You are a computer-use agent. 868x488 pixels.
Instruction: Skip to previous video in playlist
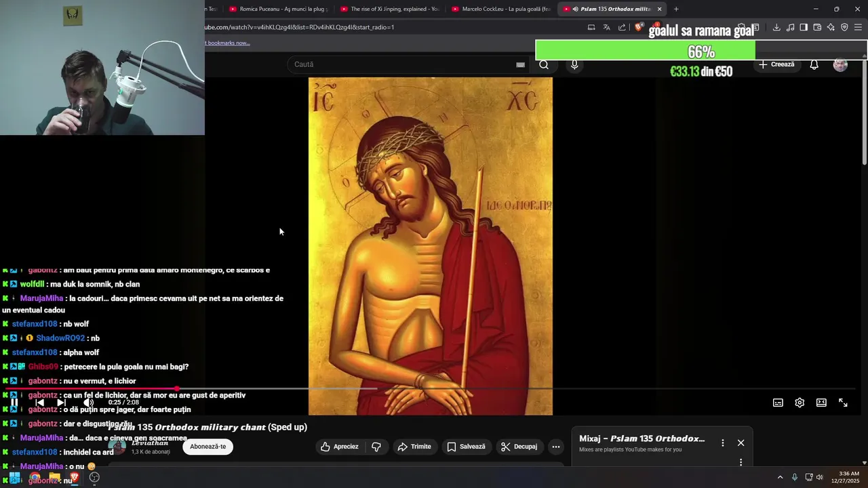pos(39,402)
